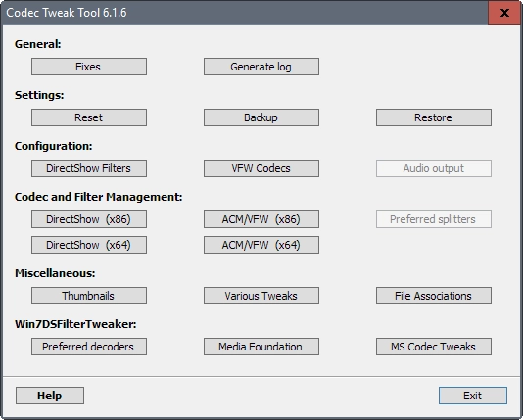Click the Audio output button
Image resolution: width=523 pixels, height=420 pixels.
[434, 168]
